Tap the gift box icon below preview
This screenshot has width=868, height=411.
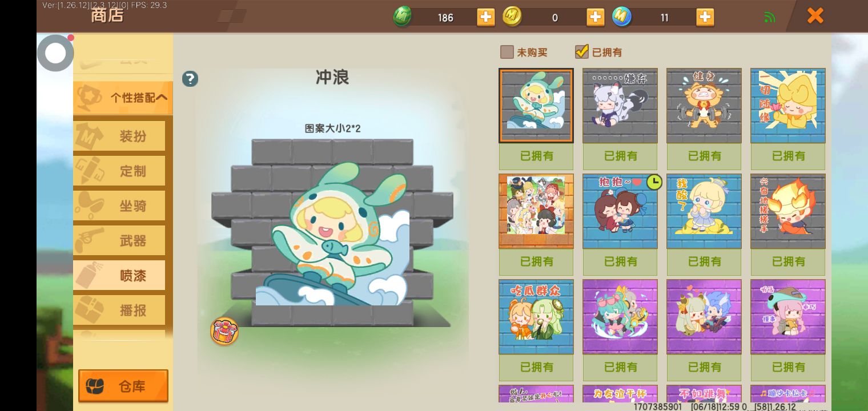pos(224,331)
